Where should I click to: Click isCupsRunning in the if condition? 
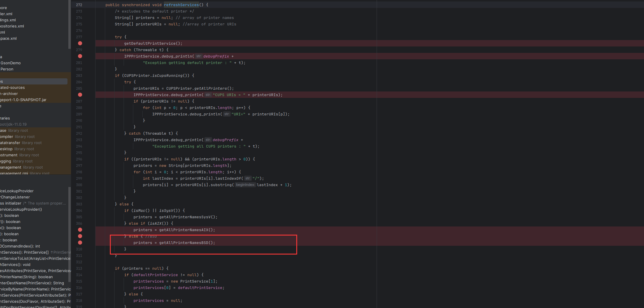(167, 75)
